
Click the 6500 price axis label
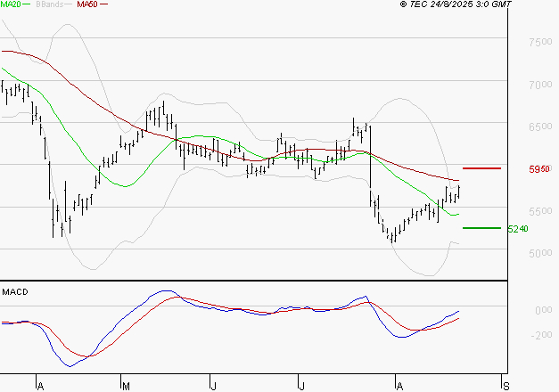coord(540,127)
